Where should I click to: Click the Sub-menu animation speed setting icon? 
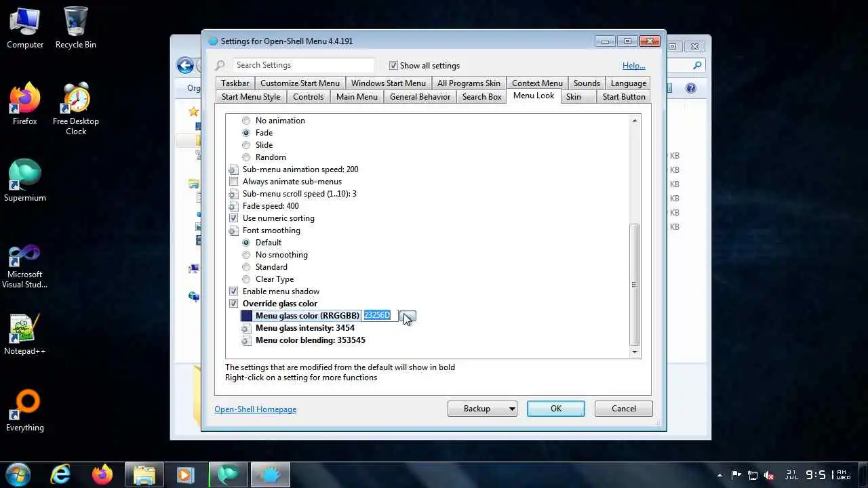233,169
